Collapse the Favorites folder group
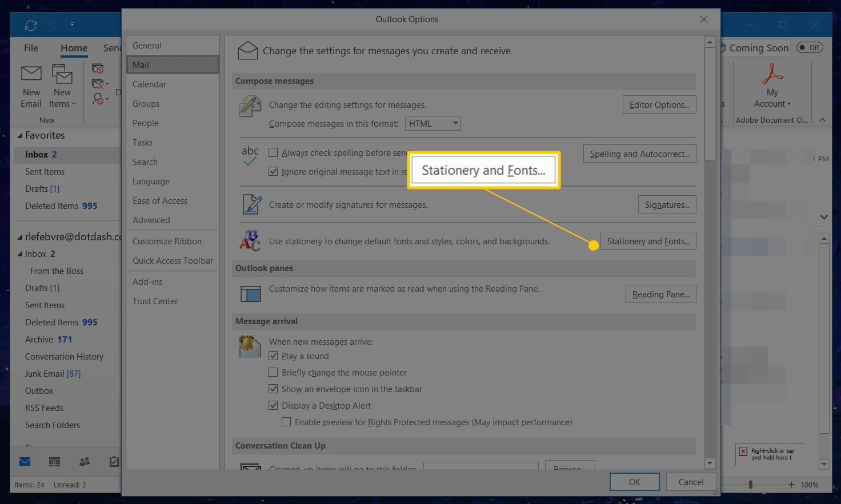The image size is (841, 504). (20, 136)
